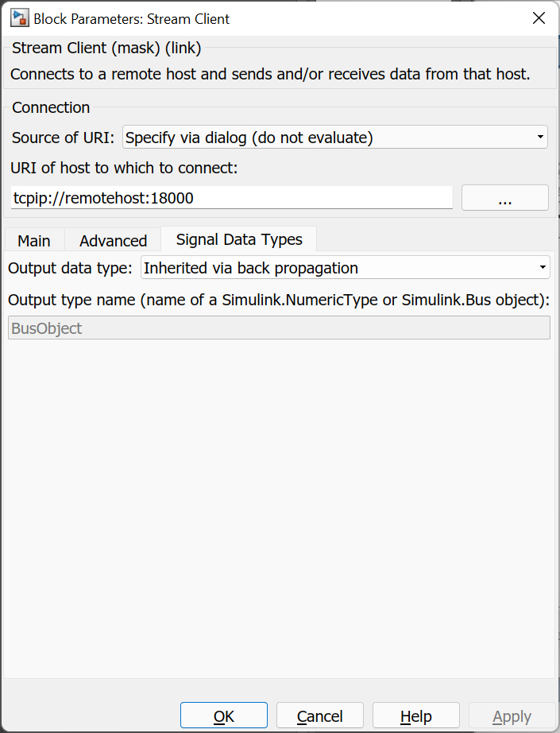Open Help for the Stream Client block
560x733 pixels.
click(415, 716)
